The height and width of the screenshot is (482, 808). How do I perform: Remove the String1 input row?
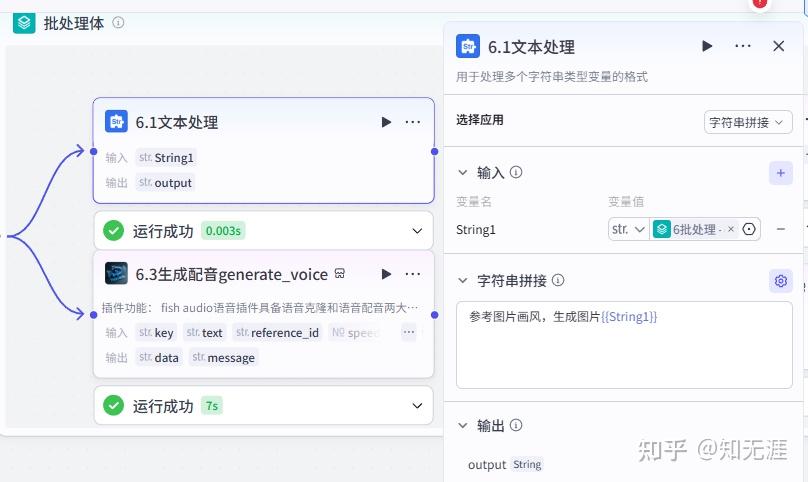click(x=781, y=229)
